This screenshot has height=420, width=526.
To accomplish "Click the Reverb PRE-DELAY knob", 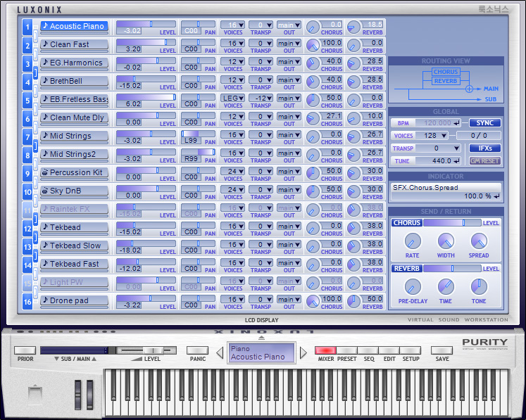I will point(413,287).
